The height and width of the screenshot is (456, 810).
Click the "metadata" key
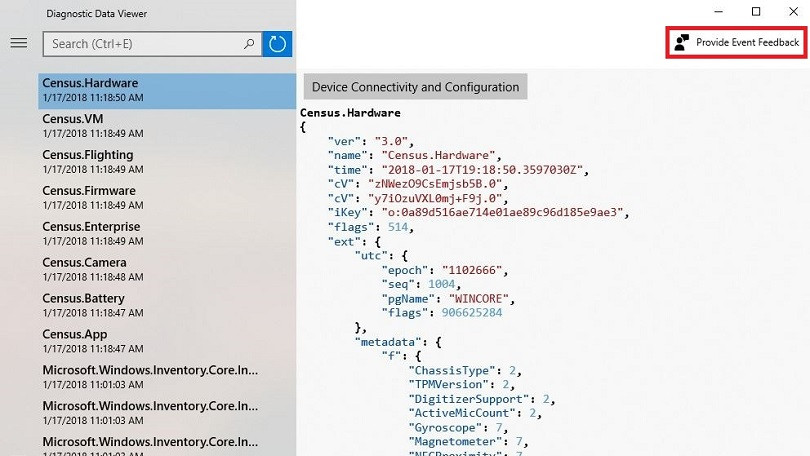click(x=387, y=342)
